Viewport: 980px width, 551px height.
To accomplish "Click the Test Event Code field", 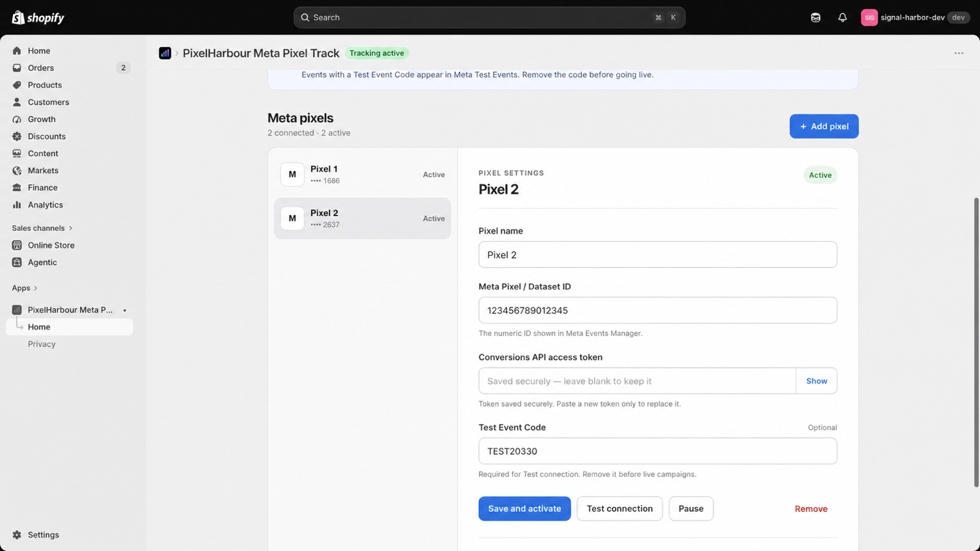I will tap(658, 451).
